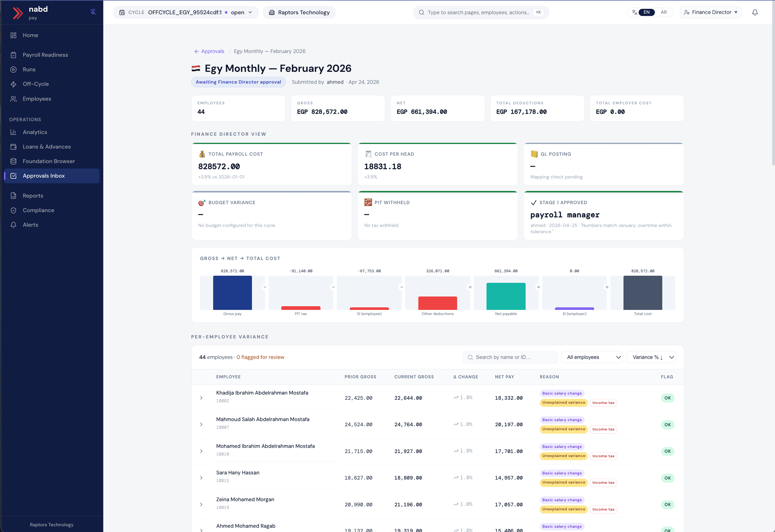Click the Budget Variance target icon
This screenshot has width=775, height=532.
click(202, 203)
